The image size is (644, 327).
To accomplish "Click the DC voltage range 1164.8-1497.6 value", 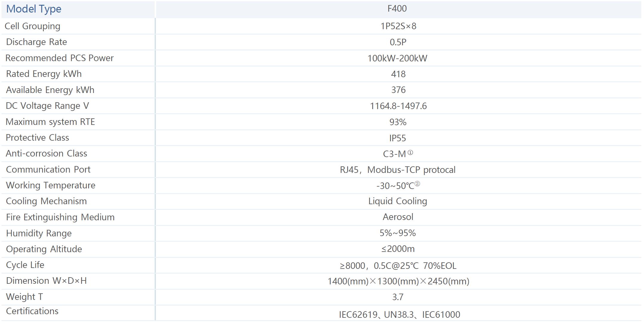I will pos(398,106).
